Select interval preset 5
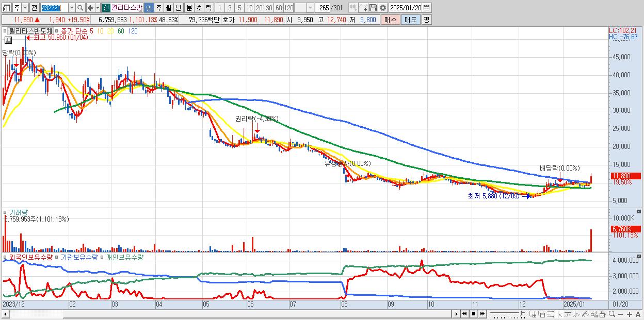 tap(239, 8)
